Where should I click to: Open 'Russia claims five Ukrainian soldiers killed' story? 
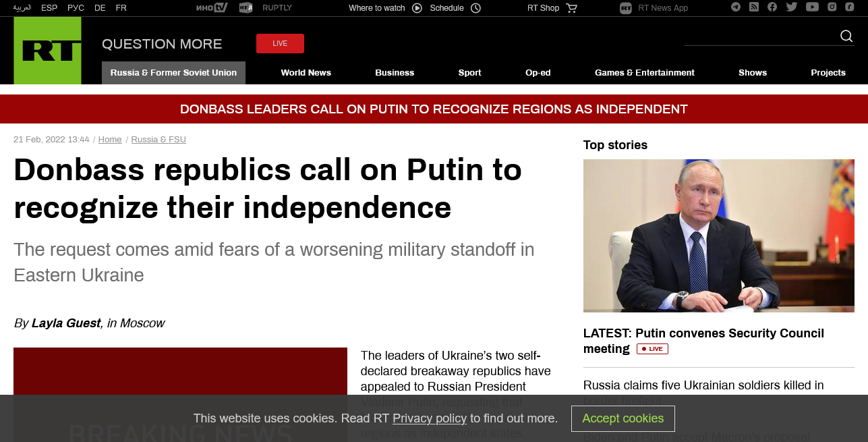tap(703, 392)
